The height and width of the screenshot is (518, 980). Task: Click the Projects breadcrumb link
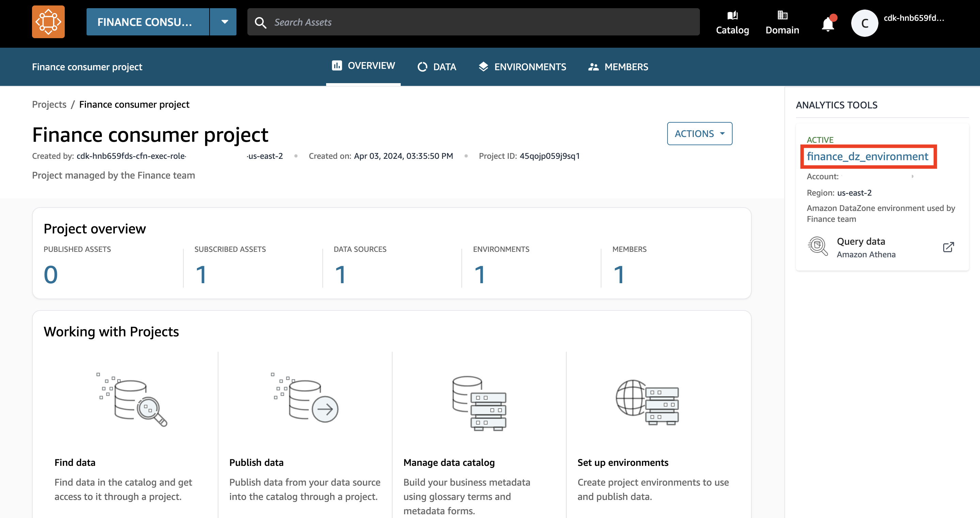click(x=49, y=105)
